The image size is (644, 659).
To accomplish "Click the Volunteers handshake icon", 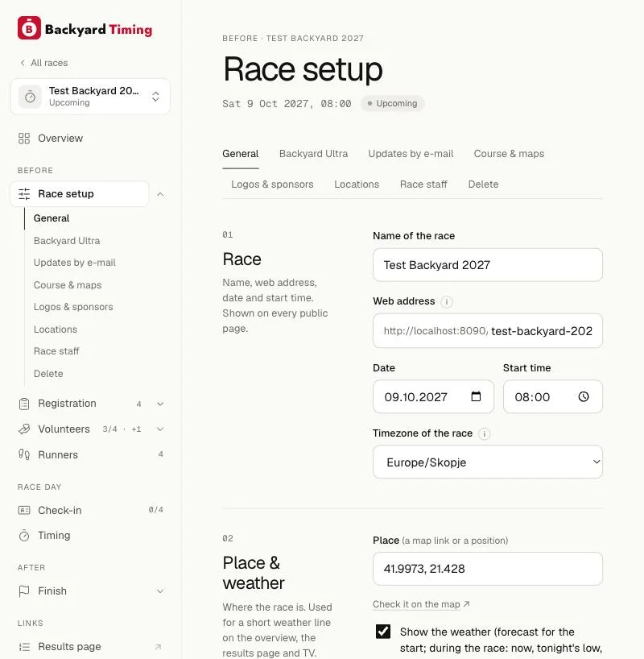I will [x=24, y=429].
